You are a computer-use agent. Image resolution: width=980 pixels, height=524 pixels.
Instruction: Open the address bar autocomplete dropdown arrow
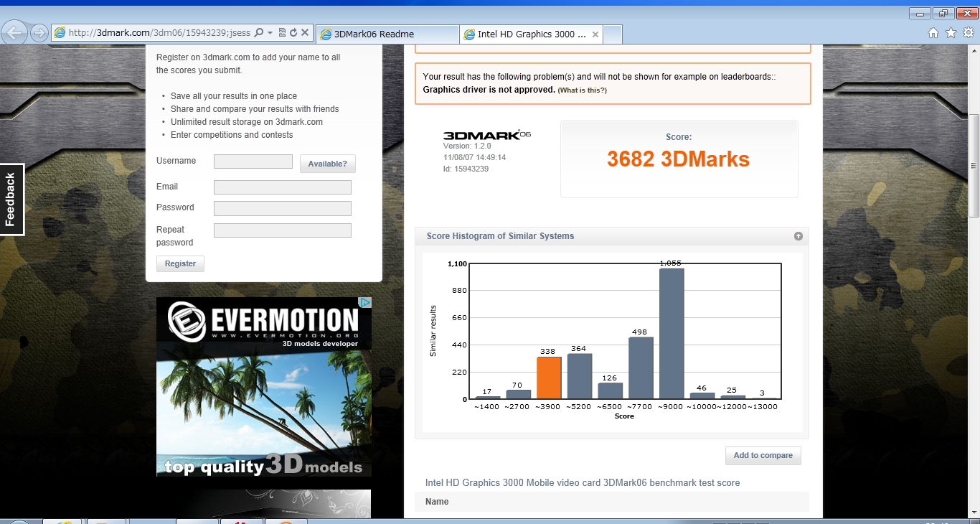pos(270,33)
